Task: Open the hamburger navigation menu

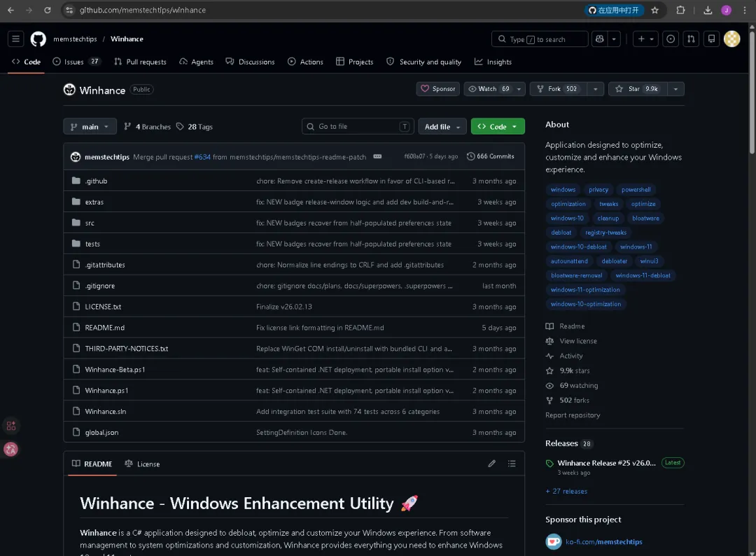Action: 16,39
